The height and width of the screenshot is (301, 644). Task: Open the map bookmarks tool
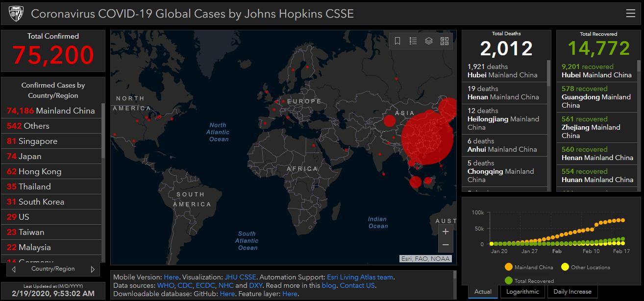(397, 41)
